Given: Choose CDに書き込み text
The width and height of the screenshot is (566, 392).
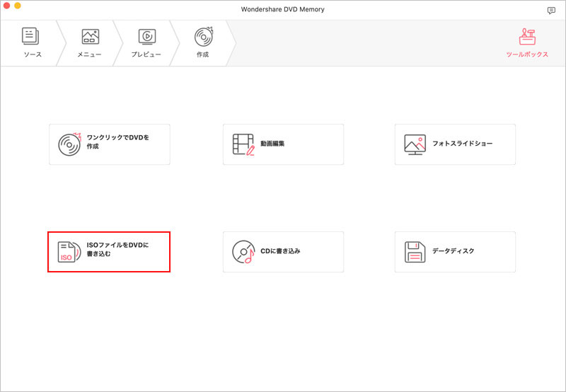Looking at the screenshot, I should [x=280, y=251].
